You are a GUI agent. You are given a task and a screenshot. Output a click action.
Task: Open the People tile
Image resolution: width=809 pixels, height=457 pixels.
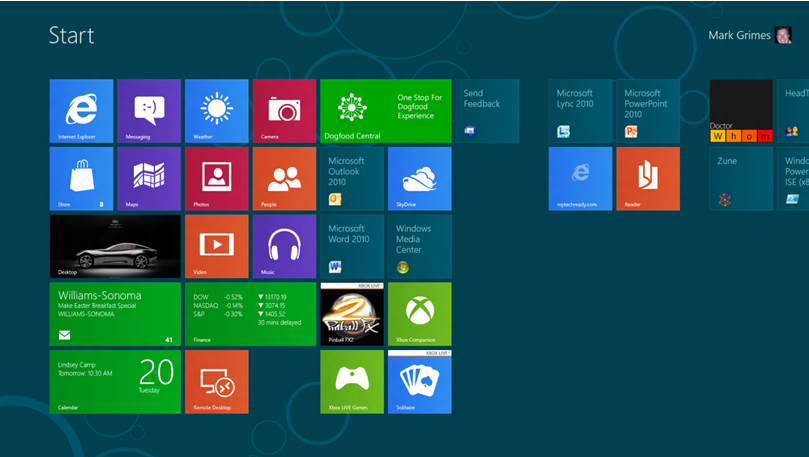pos(284,178)
